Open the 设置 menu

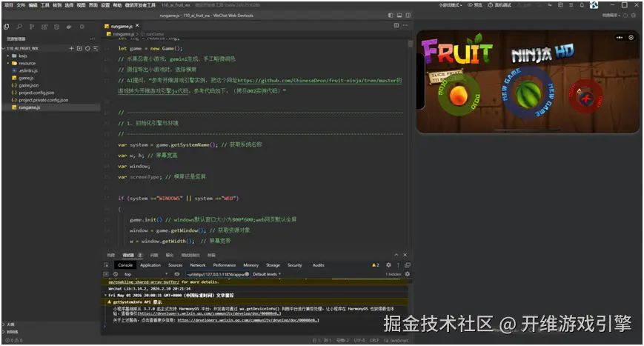pyautogui.click(x=105, y=5)
